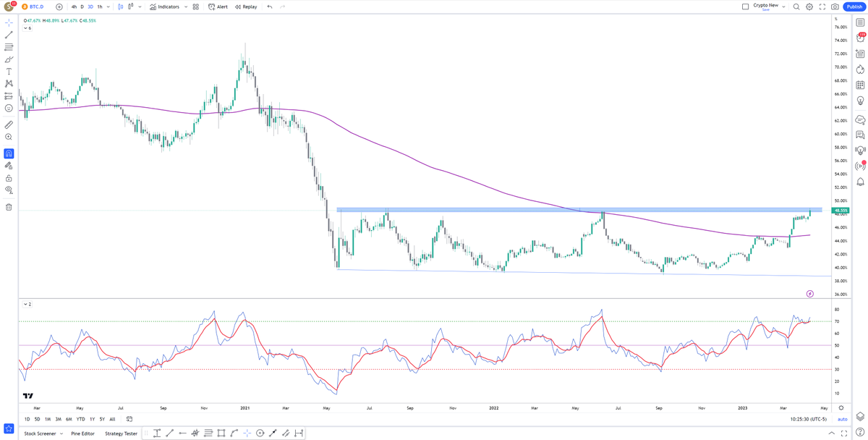Open the Strategy Tester tab
This screenshot has height=440, width=868.
point(121,433)
